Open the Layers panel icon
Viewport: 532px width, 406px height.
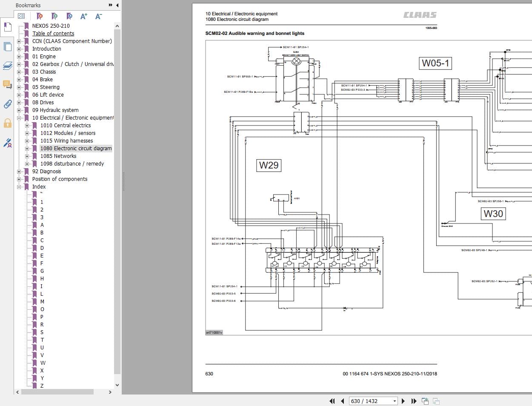[x=7, y=66]
